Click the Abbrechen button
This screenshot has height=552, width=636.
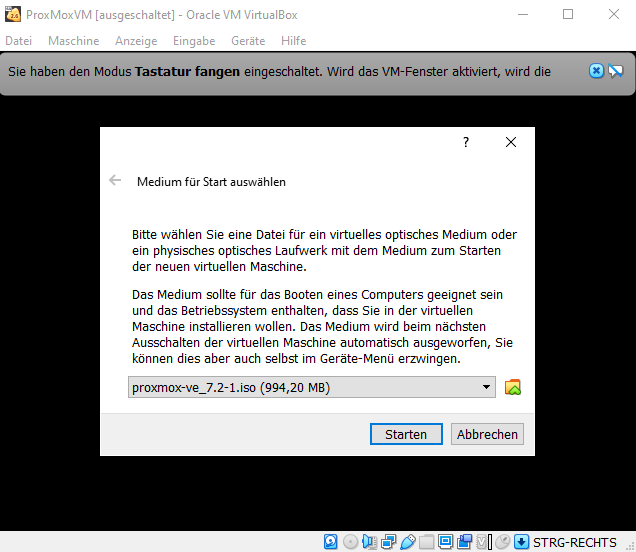pos(487,434)
